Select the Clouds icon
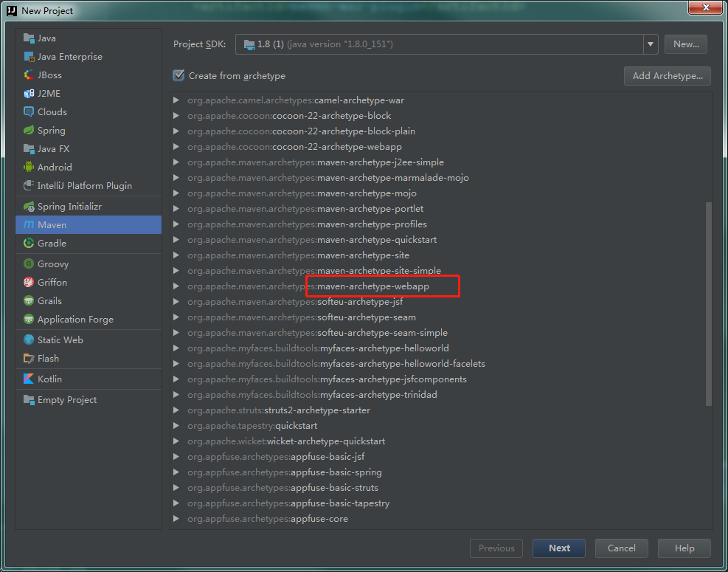728x572 pixels. point(29,112)
